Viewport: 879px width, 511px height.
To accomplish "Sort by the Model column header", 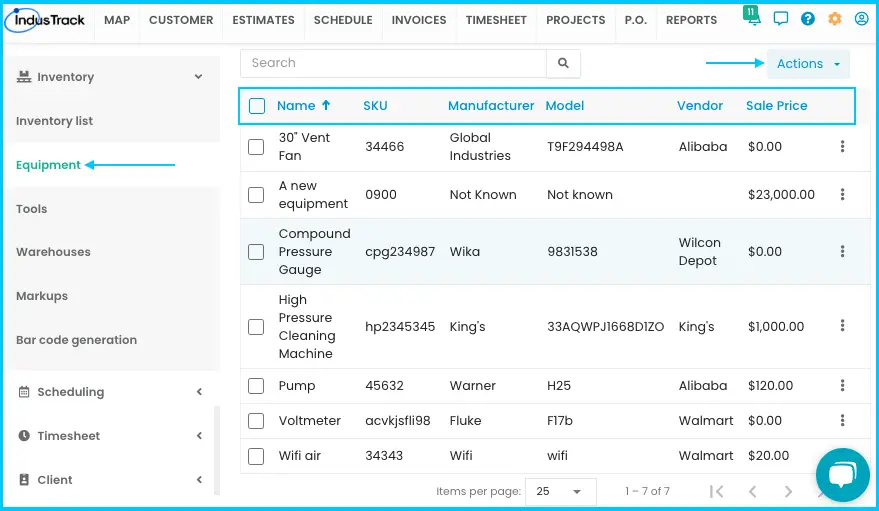I will pos(565,105).
